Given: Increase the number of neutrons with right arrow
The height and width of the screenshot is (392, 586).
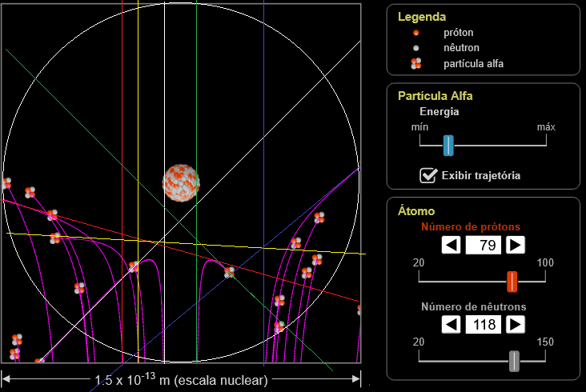Looking at the screenshot, I should pyautogui.click(x=515, y=324).
